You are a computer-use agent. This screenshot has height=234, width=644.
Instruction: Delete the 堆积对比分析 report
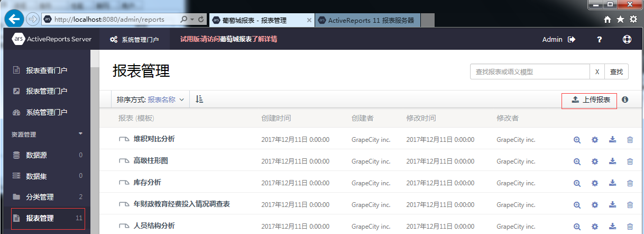point(630,140)
